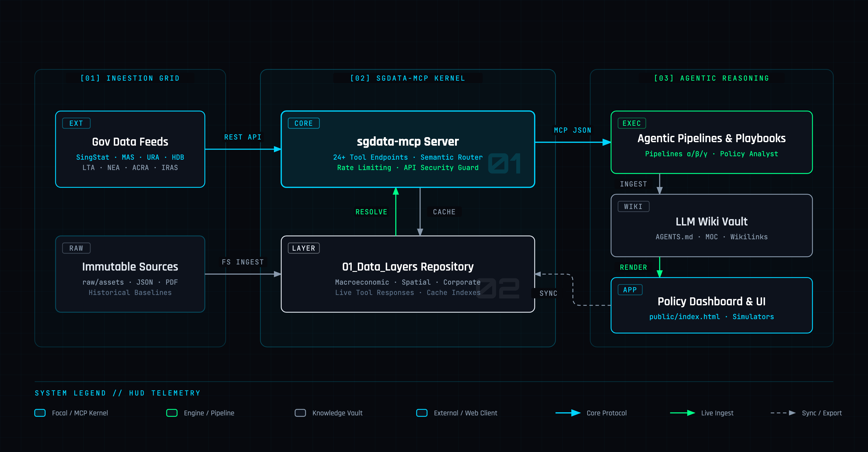The height and width of the screenshot is (452, 868).
Task: Click 'public/index.html · Simulators' text
Action: 711,317
